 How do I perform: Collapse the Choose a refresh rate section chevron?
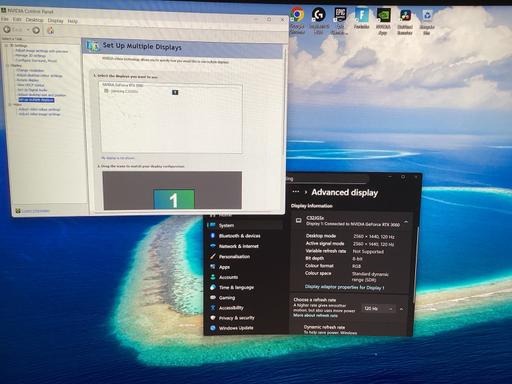click(401, 309)
